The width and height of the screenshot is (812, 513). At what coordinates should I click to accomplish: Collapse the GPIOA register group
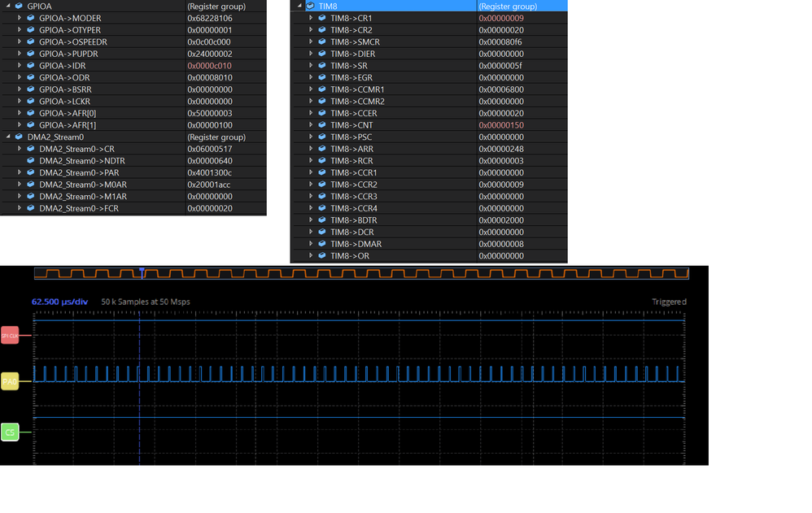7,7
